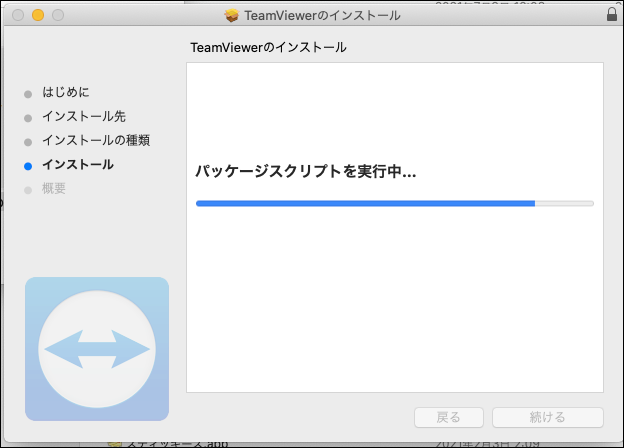The image size is (624, 448).
Task: Click the lock icon in the title bar
Action: tap(612, 15)
